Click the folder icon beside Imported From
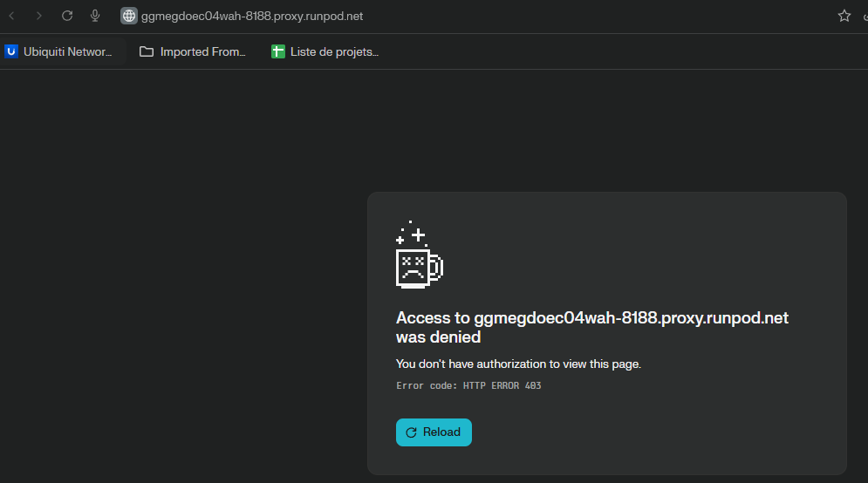868x483 pixels. (x=147, y=51)
